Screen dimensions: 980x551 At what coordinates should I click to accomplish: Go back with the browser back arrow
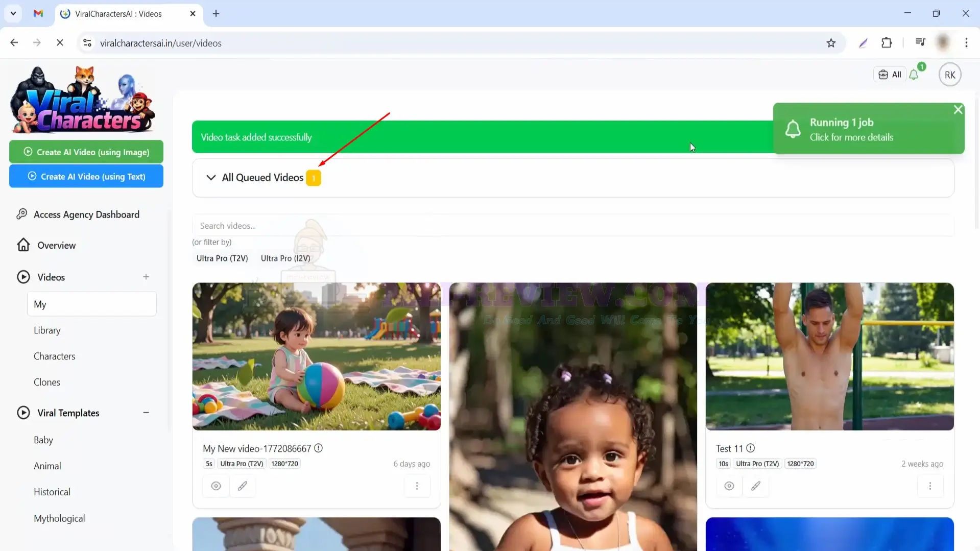[x=14, y=43]
